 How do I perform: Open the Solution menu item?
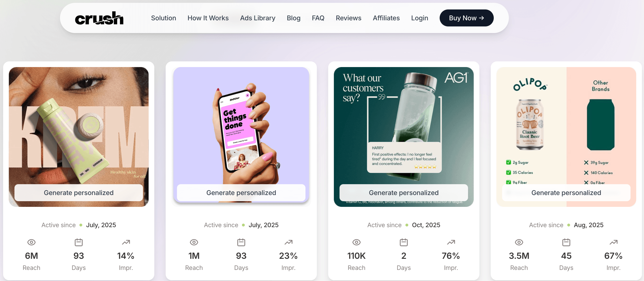pyautogui.click(x=163, y=18)
